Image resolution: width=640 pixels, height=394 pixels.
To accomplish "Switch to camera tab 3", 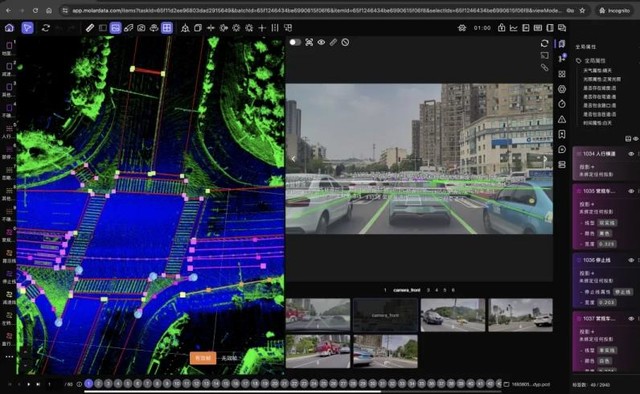I will 428,290.
